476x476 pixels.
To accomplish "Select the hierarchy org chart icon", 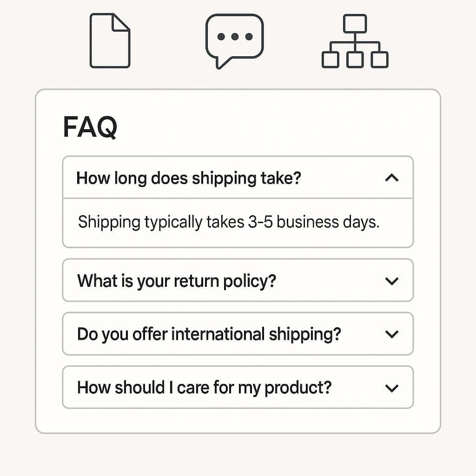I will point(355,41).
